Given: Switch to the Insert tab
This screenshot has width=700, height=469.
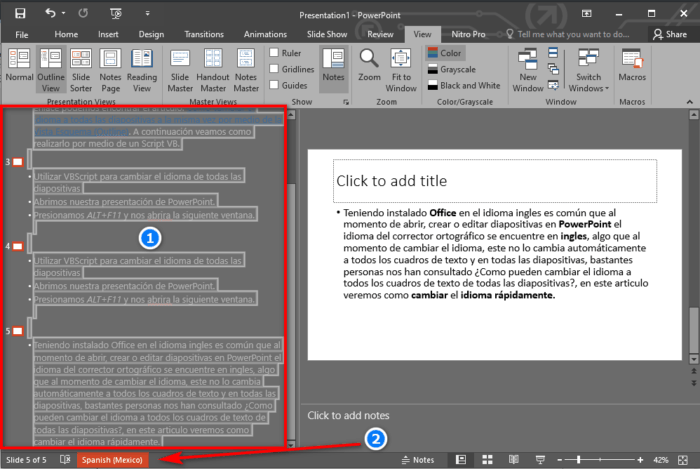Looking at the screenshot, I should click(108, 34).
